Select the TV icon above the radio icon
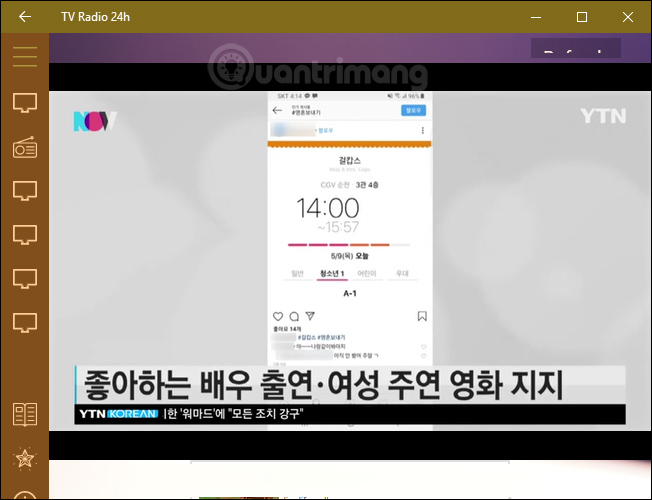 click(x=25, y=103)
